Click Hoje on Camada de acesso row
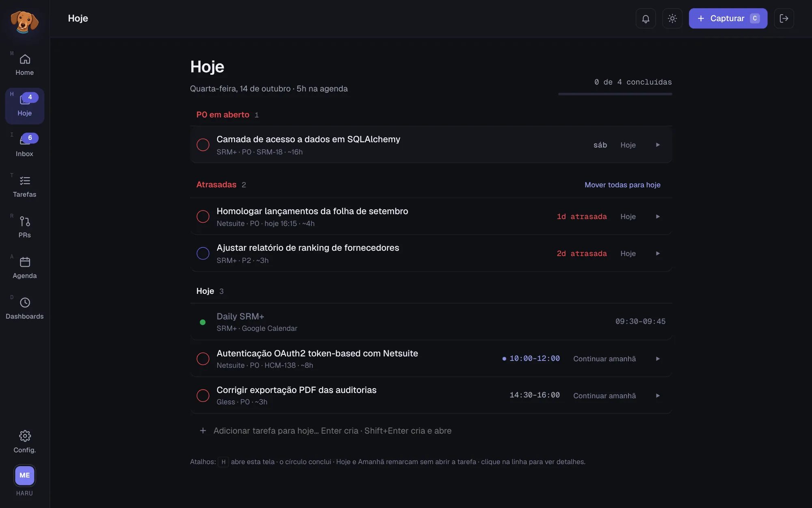The height and width of the screenshot is (508, 812). 628,145
